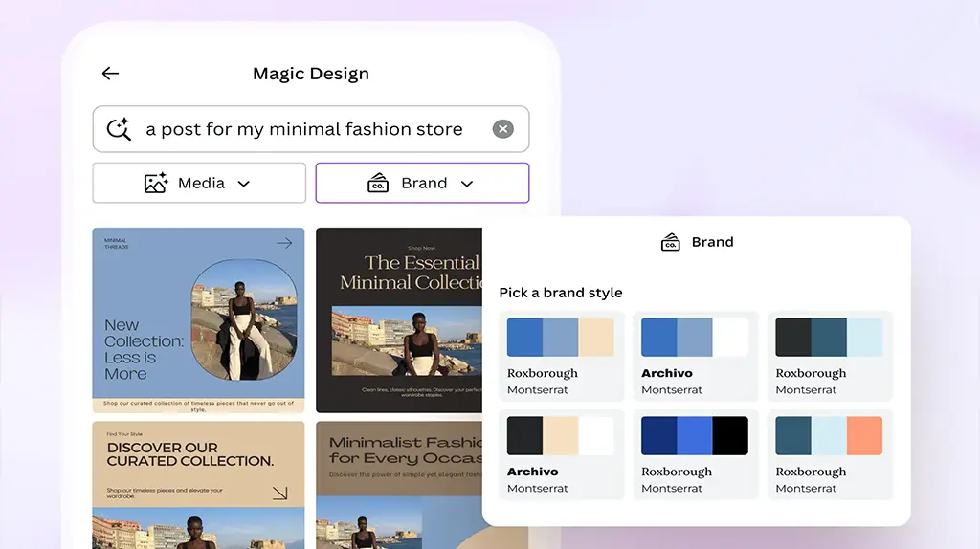Open the blue 'New Collection: Less is More' design
The height and width of the screenshot is (549, 980).
point(199,320)
